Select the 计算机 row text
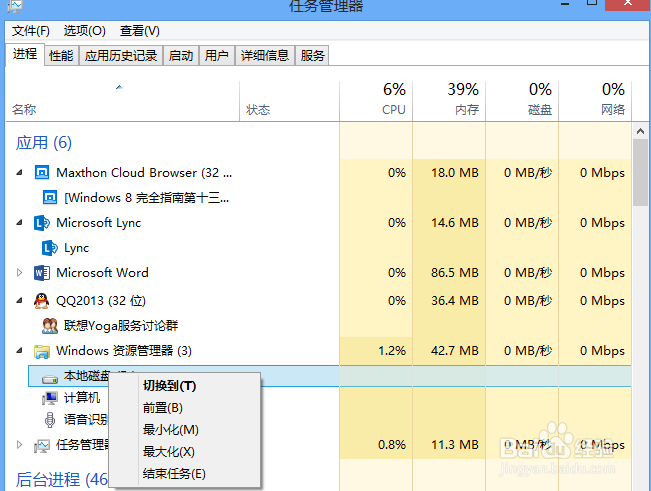Screen dimensions: 651x491 [82, 398]
